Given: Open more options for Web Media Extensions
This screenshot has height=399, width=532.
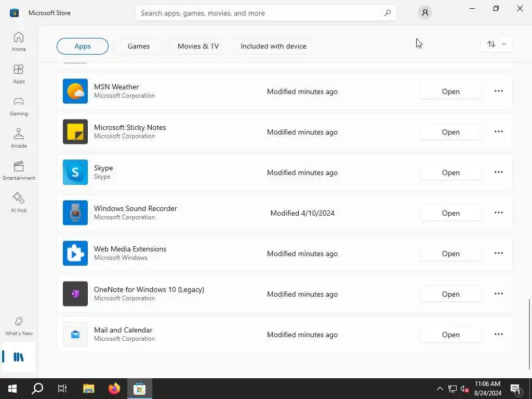Looking at the screenshot, I should pyautogui.click(x=498, y=253).
